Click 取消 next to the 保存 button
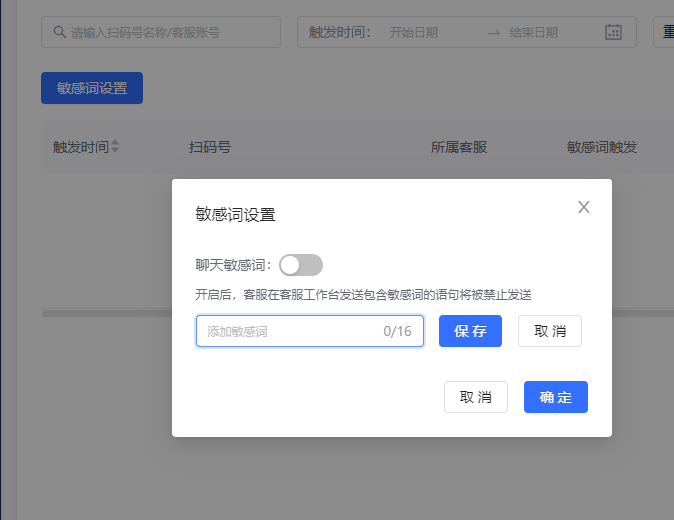The height and width of the screenshot is (520, 674). pyautogui.click(x=549, y=331)
